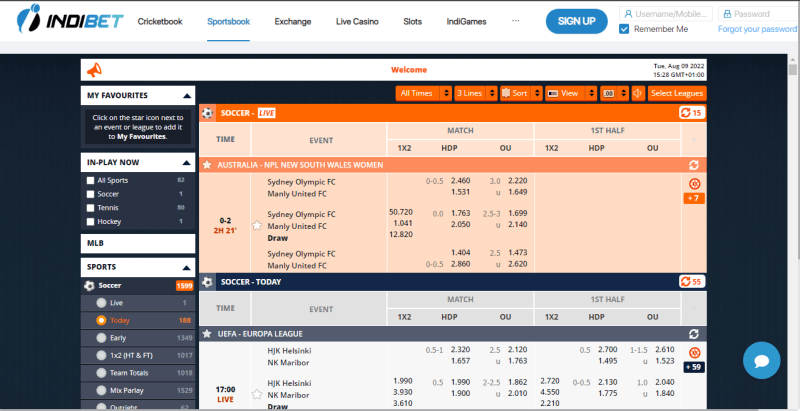This screenshot has width=800, height=411.
Task: Check the All Sports in-play box
Action: pyautogui.click(x=90, y=180)
